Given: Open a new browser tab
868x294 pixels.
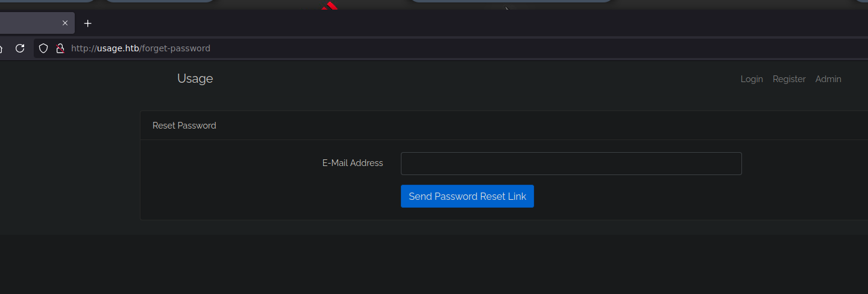Looking at the screenshot, I should 88,24.
